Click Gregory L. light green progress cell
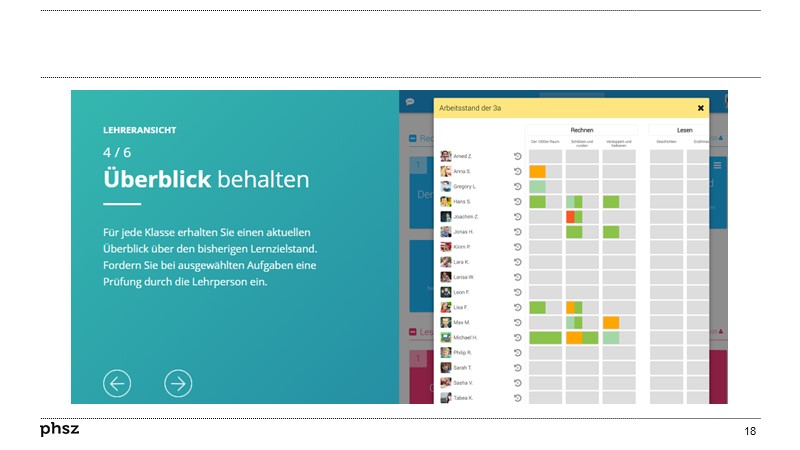 [x=537, y=187]
